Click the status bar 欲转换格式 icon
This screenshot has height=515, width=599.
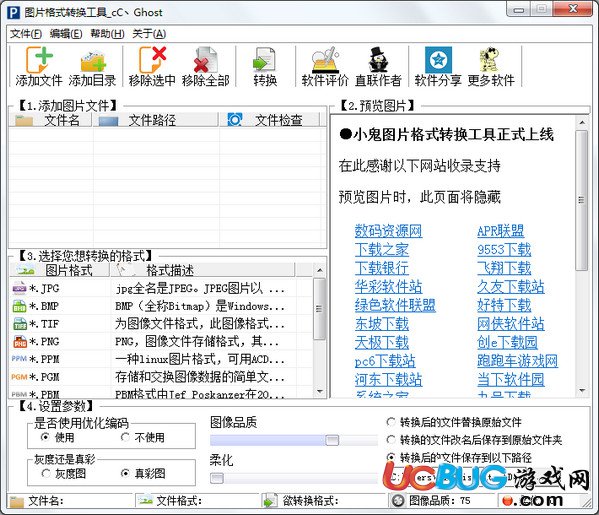click(270, 501)
